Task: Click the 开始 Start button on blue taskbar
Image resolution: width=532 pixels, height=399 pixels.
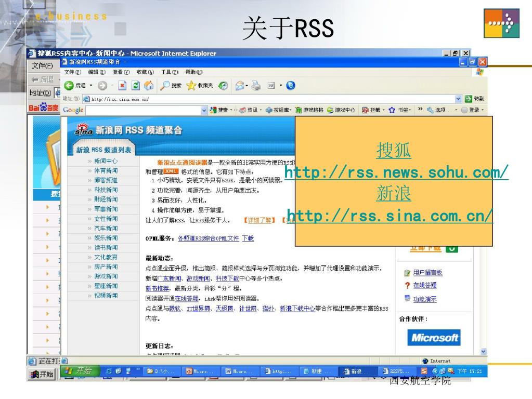Action: (80, 370)
